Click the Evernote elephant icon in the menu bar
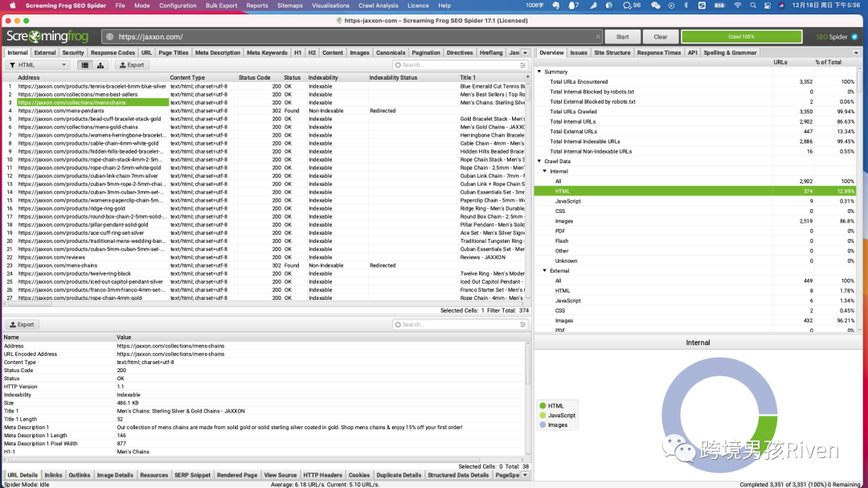This screenshot has width=868, height=488. [x=556, y=6]
